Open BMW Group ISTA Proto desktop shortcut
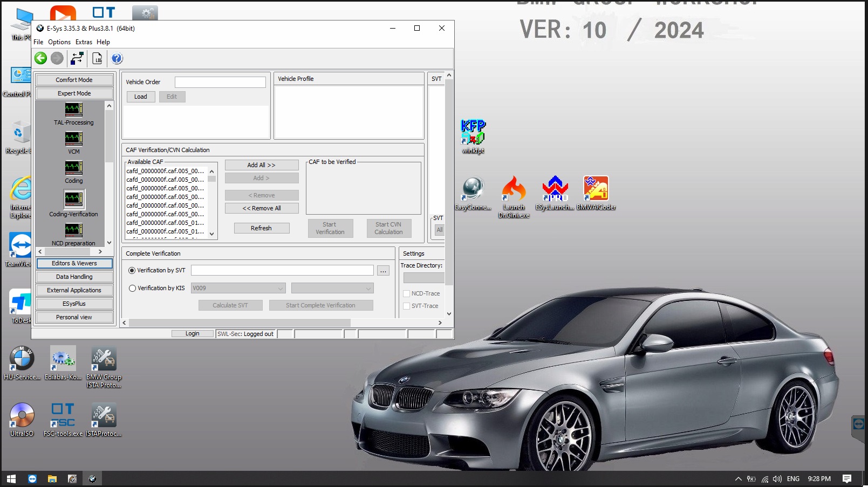868x487 pixels. click(x=104, y=367)
